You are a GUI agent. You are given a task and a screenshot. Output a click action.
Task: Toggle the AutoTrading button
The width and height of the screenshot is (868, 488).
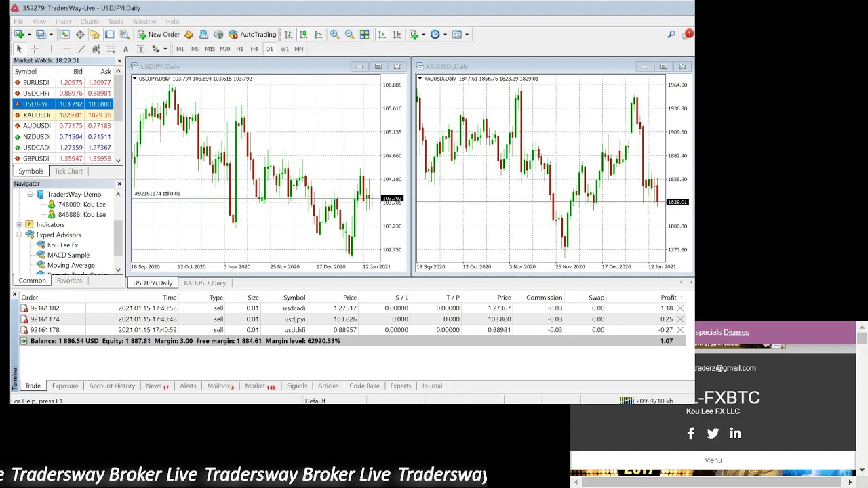[x=252, y=34]
